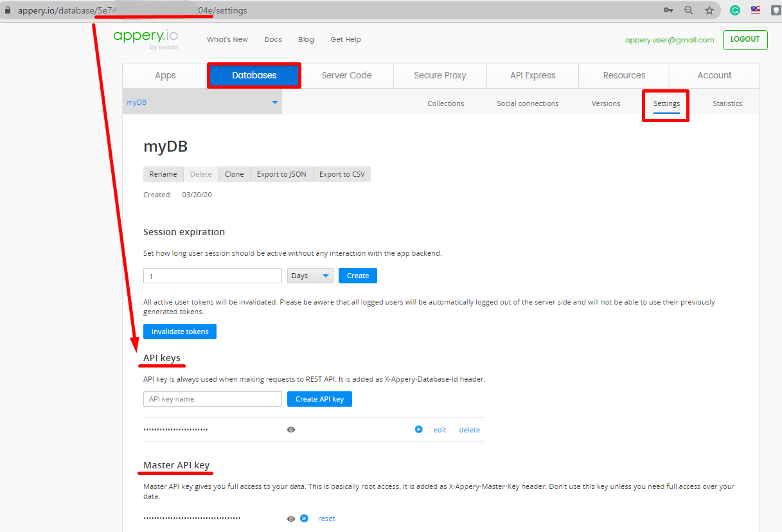The height and width of the screenshot is (532, 782).
Task: Click the delete link for the API key
Action: click(x=469, y=430)
